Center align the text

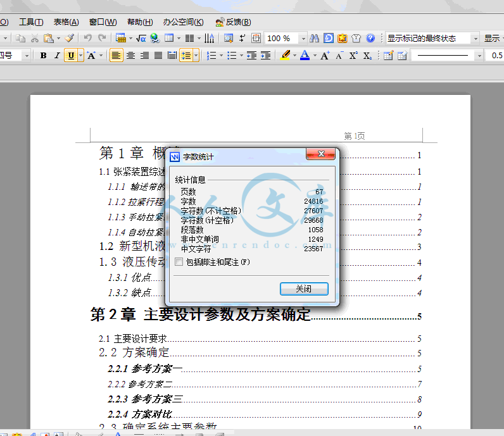coord(130,56)
